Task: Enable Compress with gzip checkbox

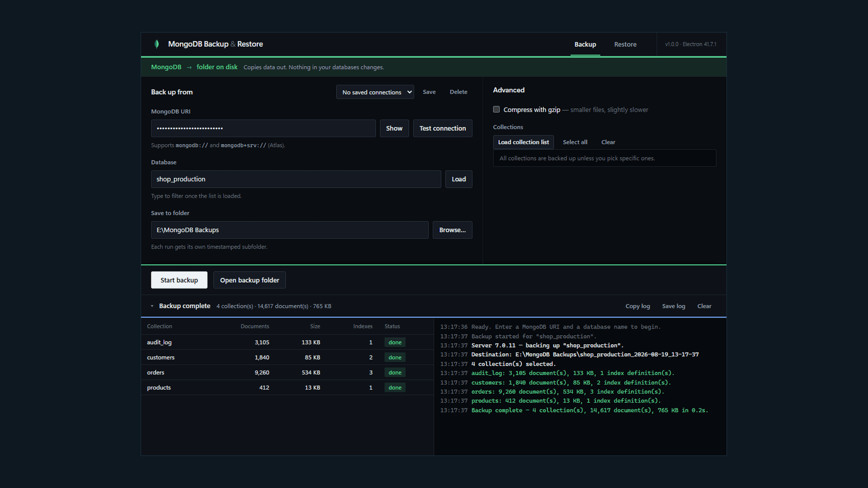Action: 496,109
